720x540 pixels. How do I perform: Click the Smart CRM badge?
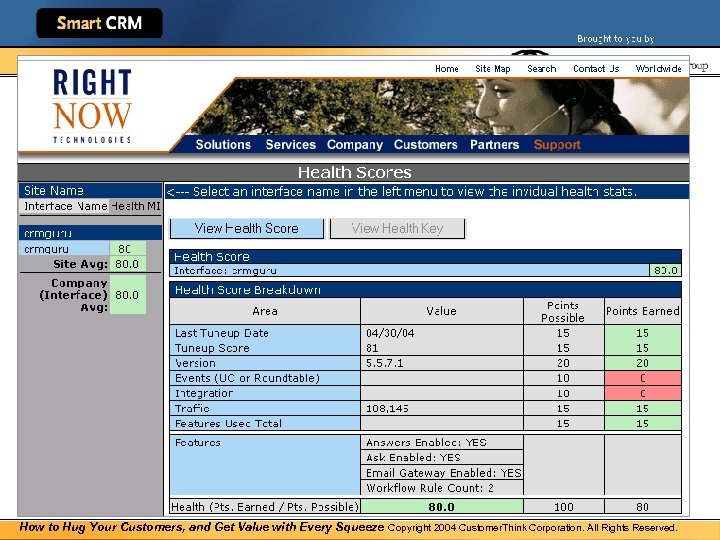pyautogui.click(x=99, y=23)
